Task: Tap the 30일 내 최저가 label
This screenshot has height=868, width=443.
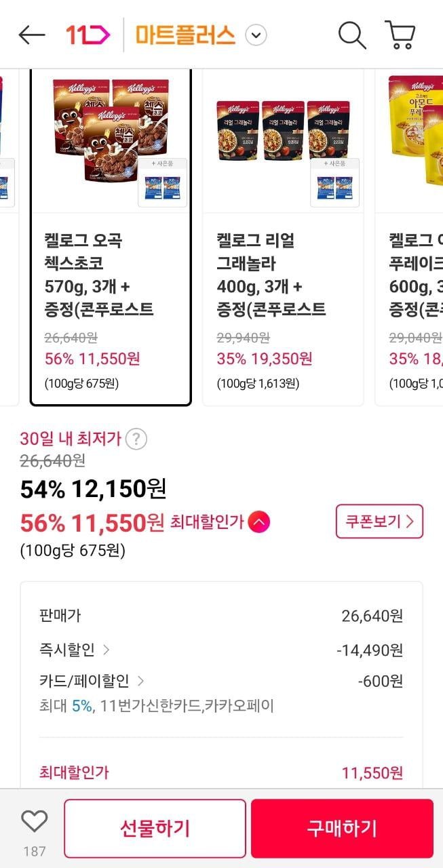Action: click(71, 439)
